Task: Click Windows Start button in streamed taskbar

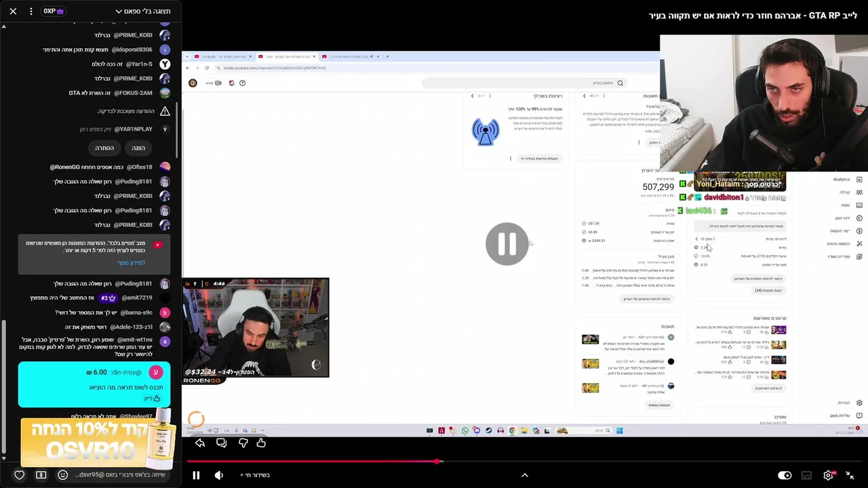Action: pyautogui.click(x=619, y=430)
